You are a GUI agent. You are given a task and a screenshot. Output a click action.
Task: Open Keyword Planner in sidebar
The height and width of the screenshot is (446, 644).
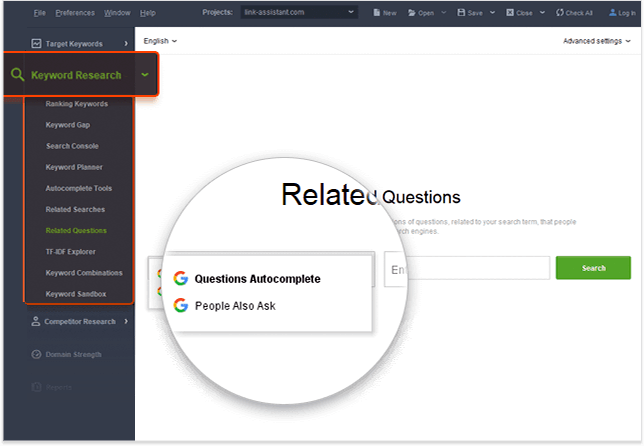click(x=74, y=167)
